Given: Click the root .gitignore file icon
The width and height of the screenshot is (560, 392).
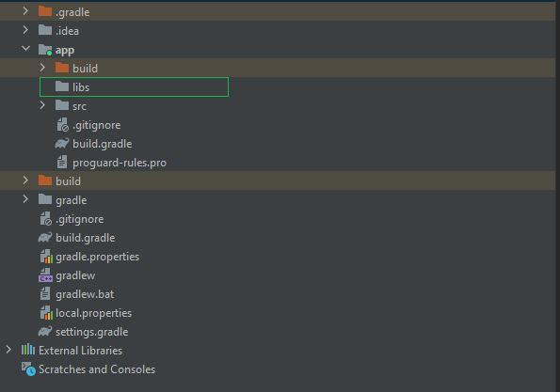Looking at the screenshot, I should click(46, 219).
